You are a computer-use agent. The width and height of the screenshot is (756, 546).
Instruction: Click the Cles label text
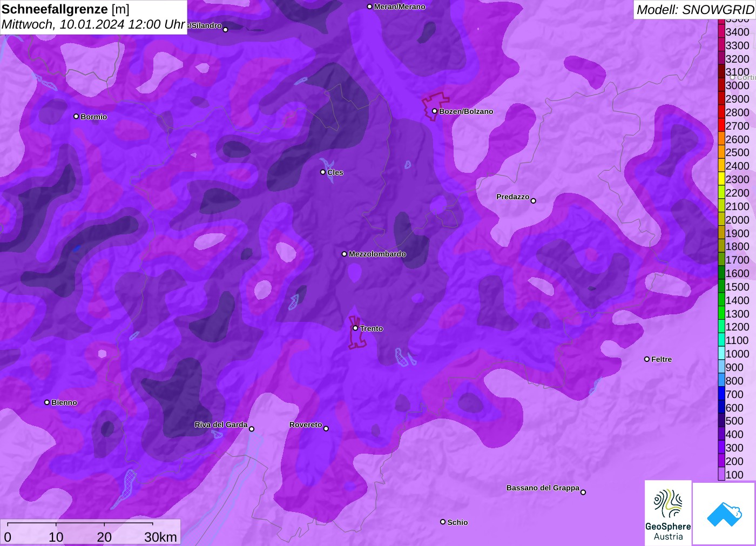point(335,172)
